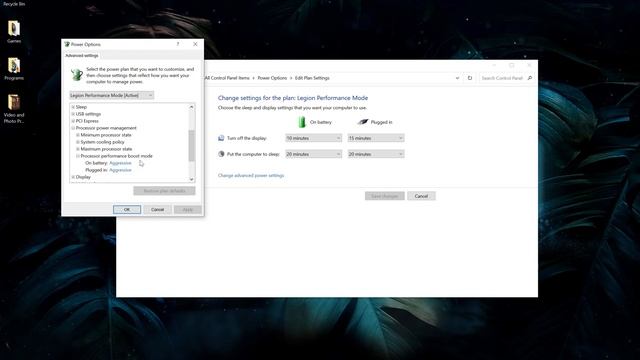Open the Games folder on desktop
The image size is (640, 360).
14,32
